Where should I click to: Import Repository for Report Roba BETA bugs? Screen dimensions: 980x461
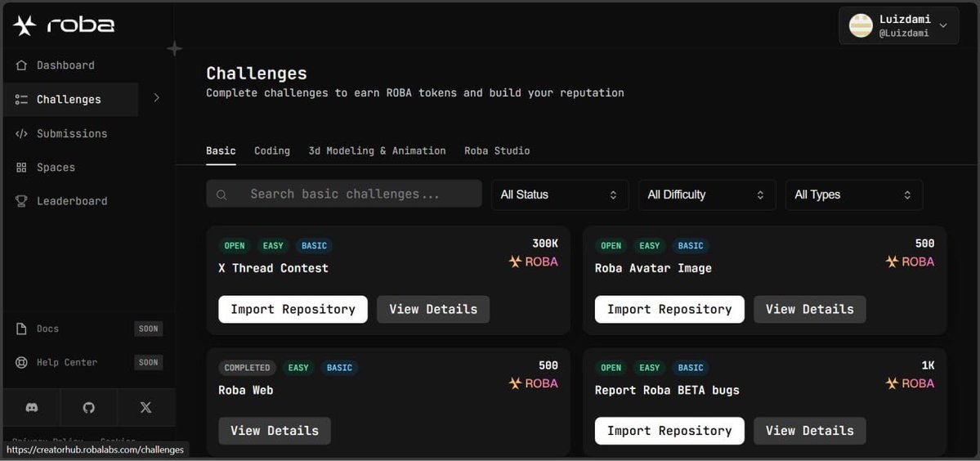click(x=669, y=431)
